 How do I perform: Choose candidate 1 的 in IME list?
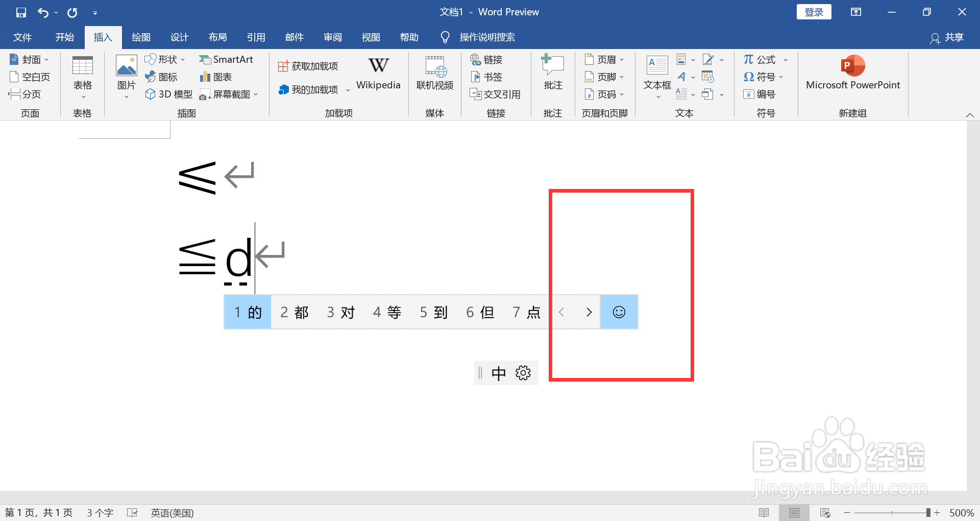coord(248,312)
